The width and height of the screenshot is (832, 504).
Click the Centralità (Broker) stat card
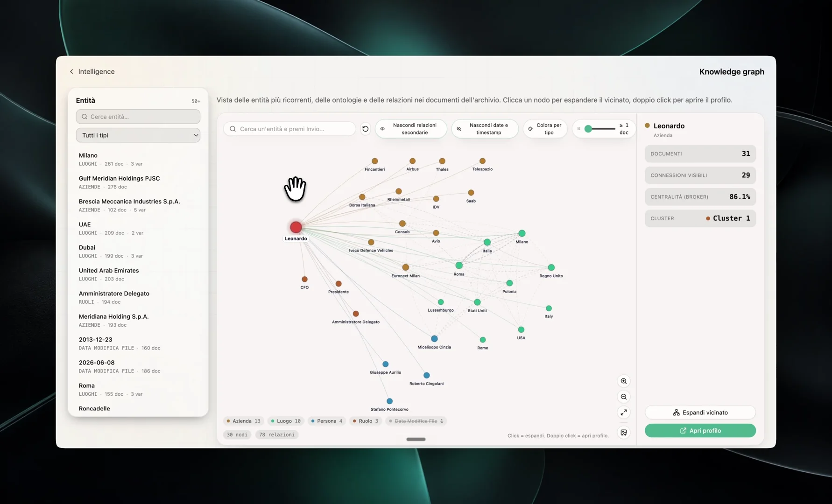(700, 197)
